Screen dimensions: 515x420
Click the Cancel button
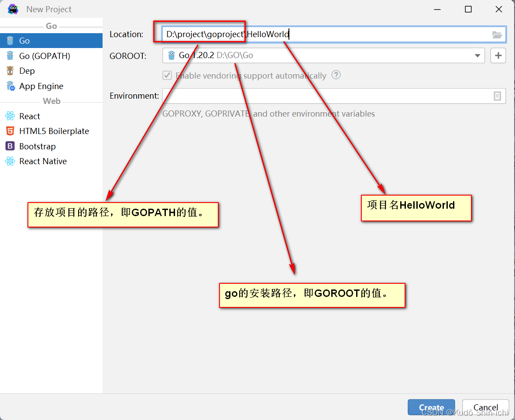(485, 407)
